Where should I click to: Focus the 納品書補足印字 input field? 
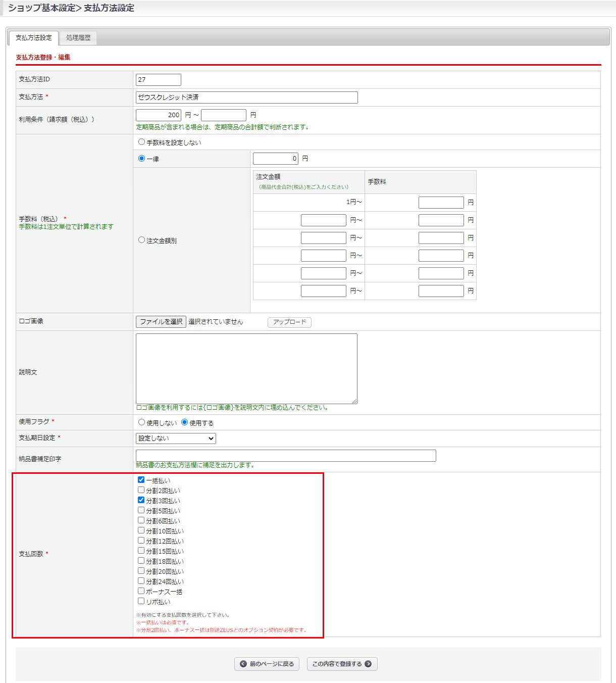click(x=286, y=456)
